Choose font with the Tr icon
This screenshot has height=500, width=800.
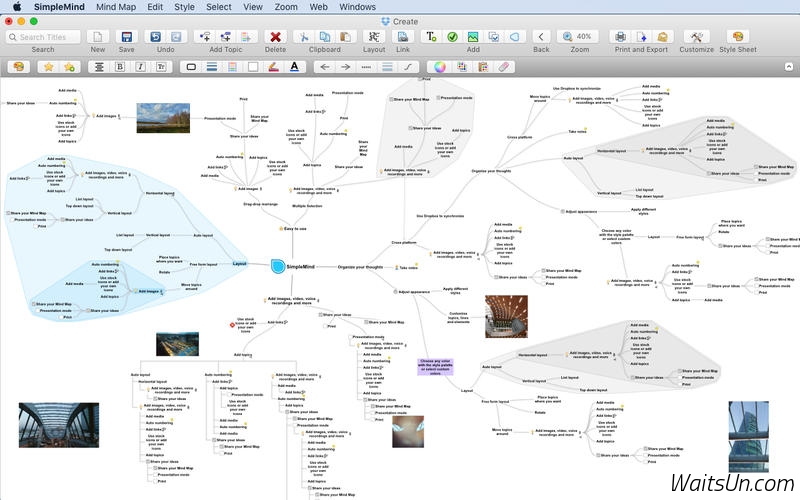click(161, 67)
